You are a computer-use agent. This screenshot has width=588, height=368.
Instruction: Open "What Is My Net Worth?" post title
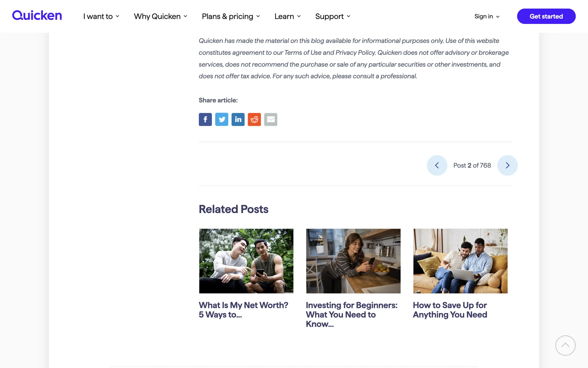(x=243, y=310)
